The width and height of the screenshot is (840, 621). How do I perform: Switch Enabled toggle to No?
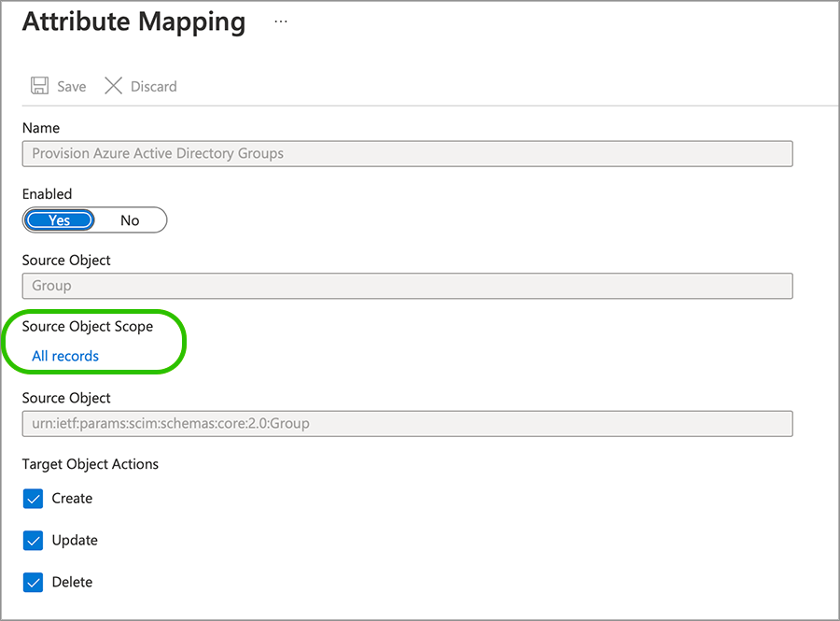click(130, 220)
